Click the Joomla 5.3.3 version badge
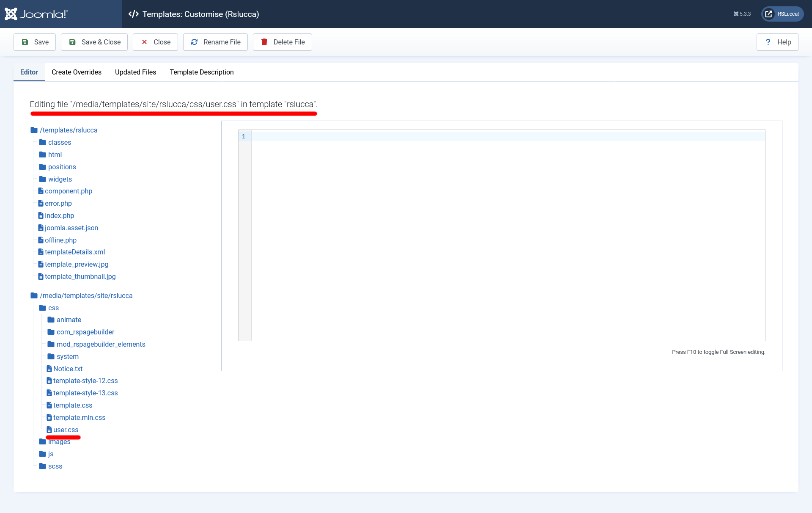812x513 pixels. pyautogui.click(x=742, y=14)
